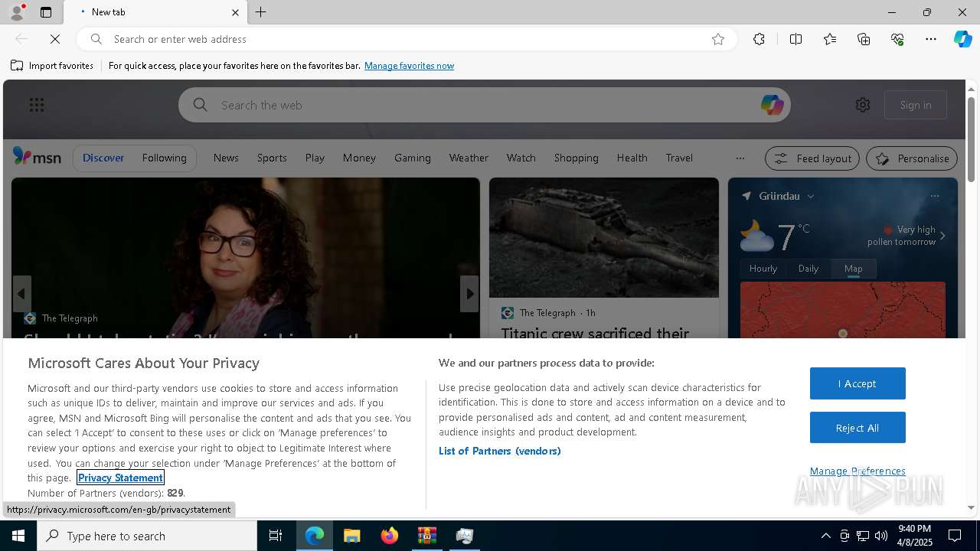This screenshot has height=551, width=980.
Task: Click the Personalise button
Action: (912, 158)
